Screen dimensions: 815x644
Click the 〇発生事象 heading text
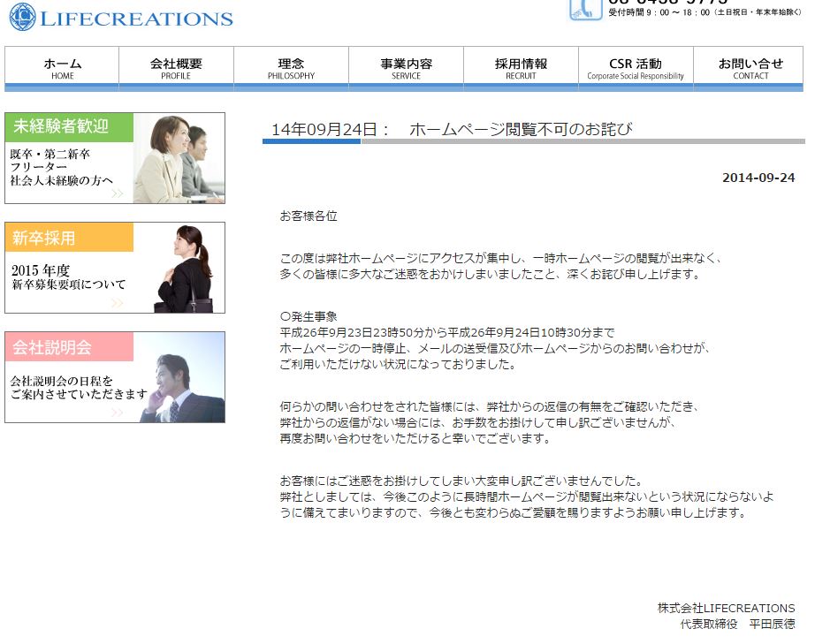pos(308,316)
